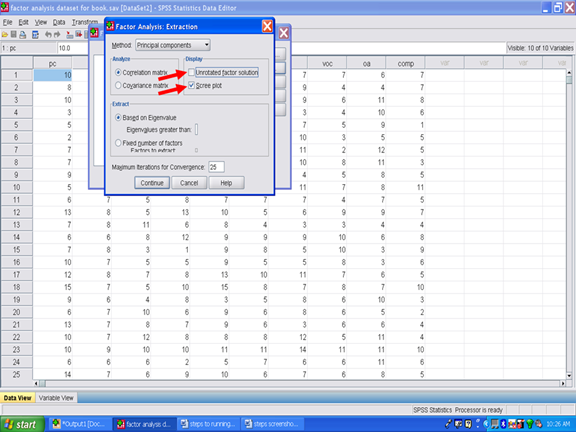
Task: Open a data file using toolbar folder icon
Action: point(5,35)
